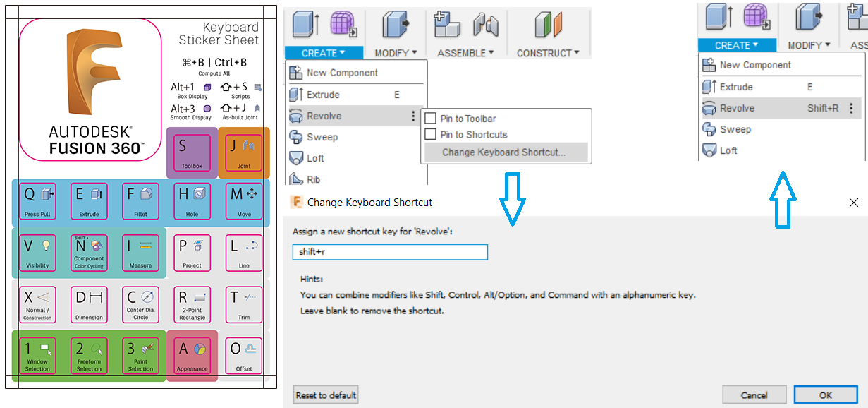Screen dimensions: 868x408
Task: Click the Reset to default button
Action: [326, 395]
